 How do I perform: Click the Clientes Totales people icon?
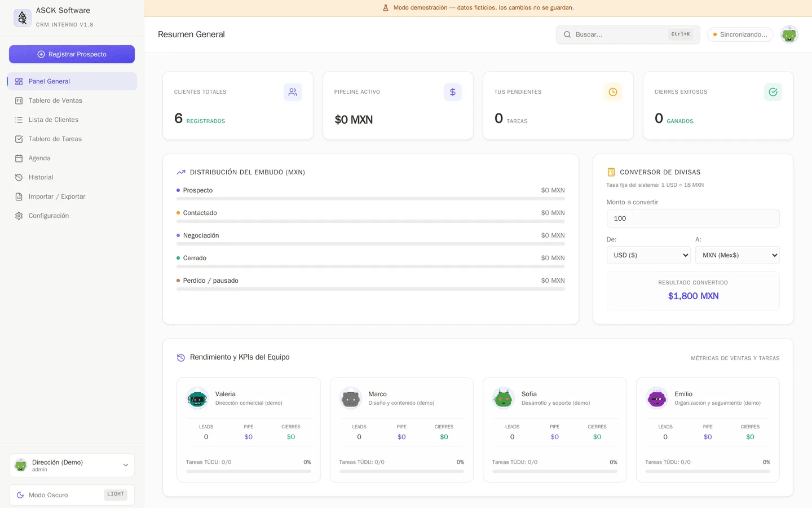293,92
